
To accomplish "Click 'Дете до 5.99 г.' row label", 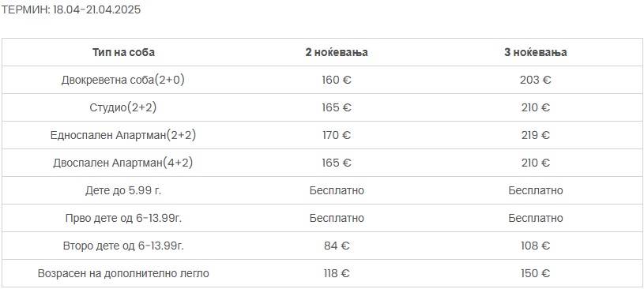I will click(123, 190).
